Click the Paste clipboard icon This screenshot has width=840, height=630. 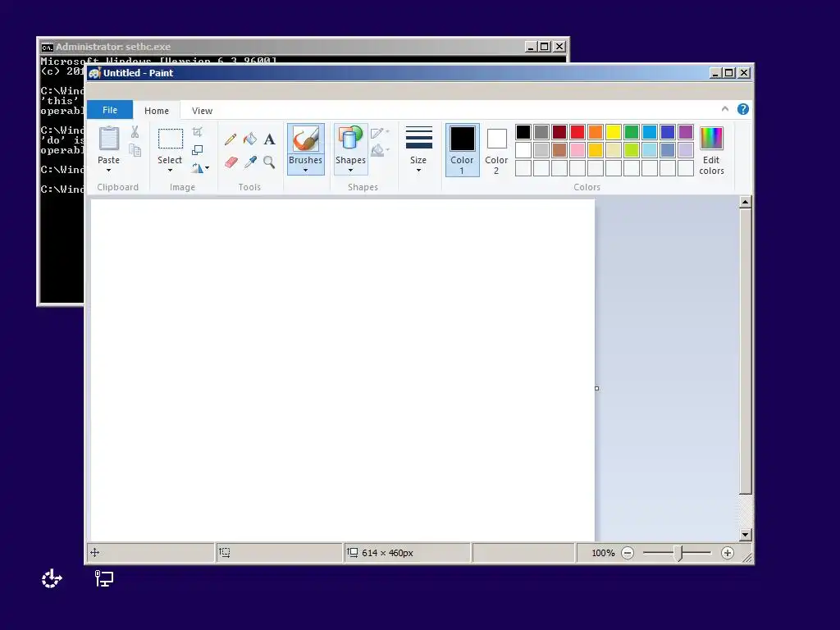109,139
